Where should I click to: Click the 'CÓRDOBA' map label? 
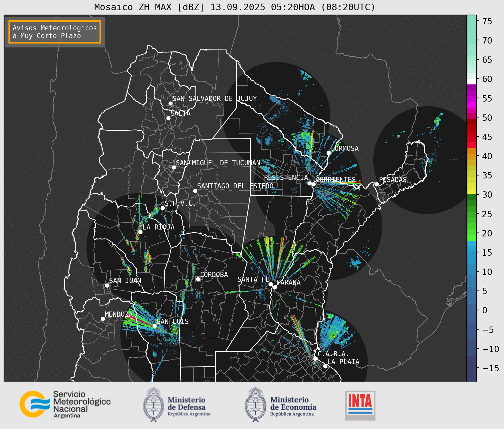[214, 275]
